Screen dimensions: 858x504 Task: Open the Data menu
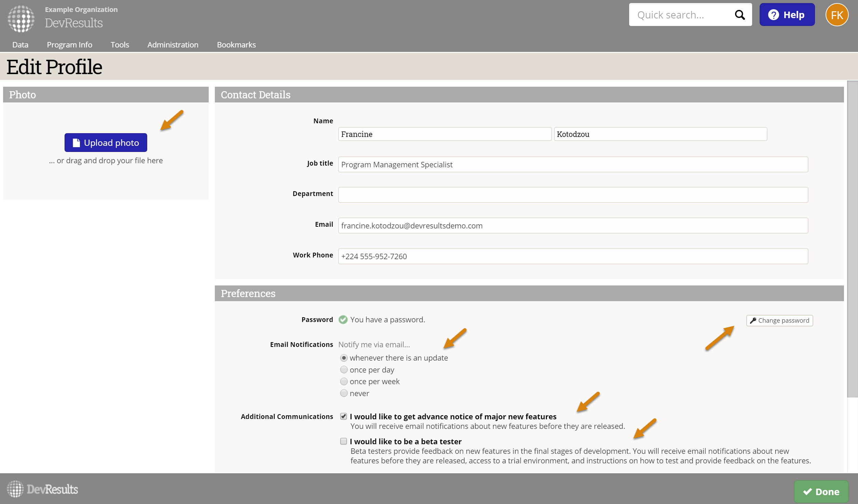coord(20,45)
